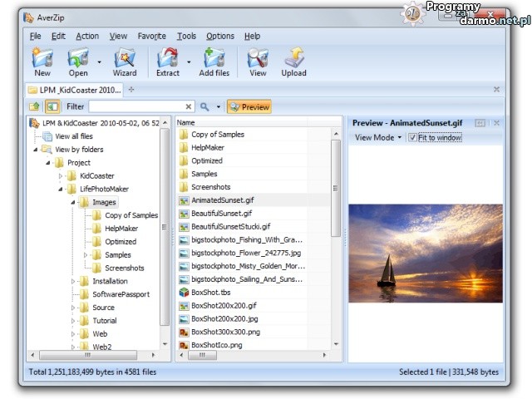This screenshot has height=399, width=532.
Task: Toggle the Preview pane button
Action: pyautogui.click(x=249, y=106)
